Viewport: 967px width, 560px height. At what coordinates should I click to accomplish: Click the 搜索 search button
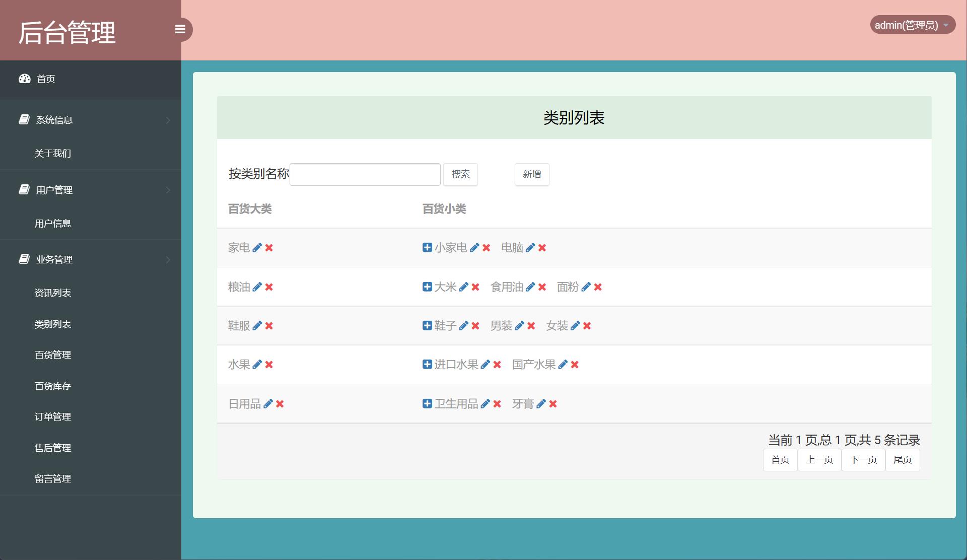pos(460,174)
